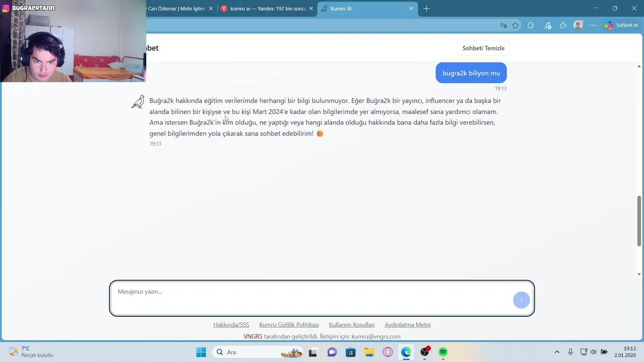Open the Aydınlatma Metni link
Screen dimensions: 644x362
click(408, 325)
